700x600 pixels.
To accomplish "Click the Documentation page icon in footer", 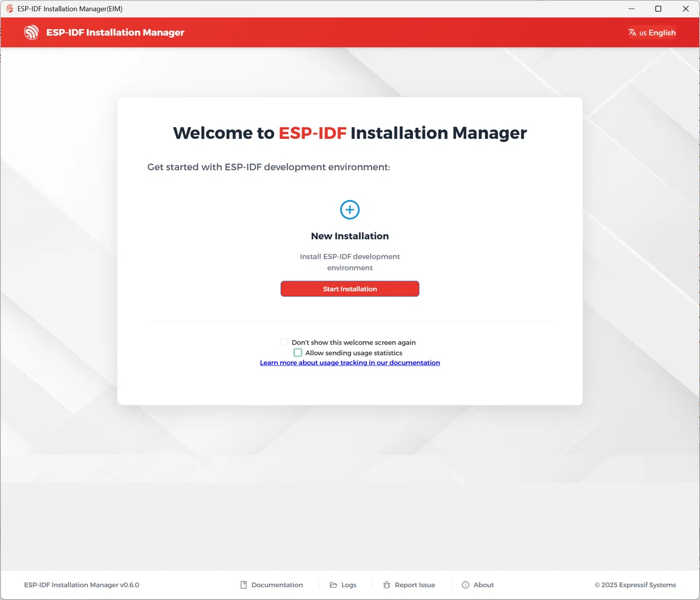I will [x=244, y=585].
